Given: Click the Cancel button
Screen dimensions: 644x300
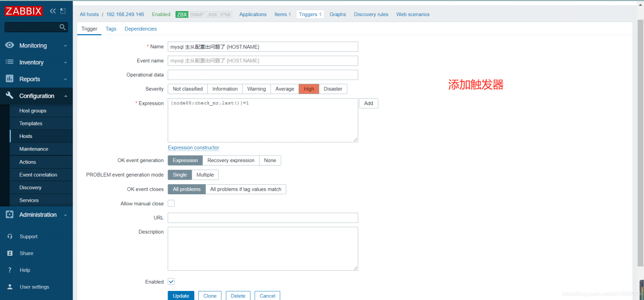Looking at the screenshot, I should coord(268,295).
